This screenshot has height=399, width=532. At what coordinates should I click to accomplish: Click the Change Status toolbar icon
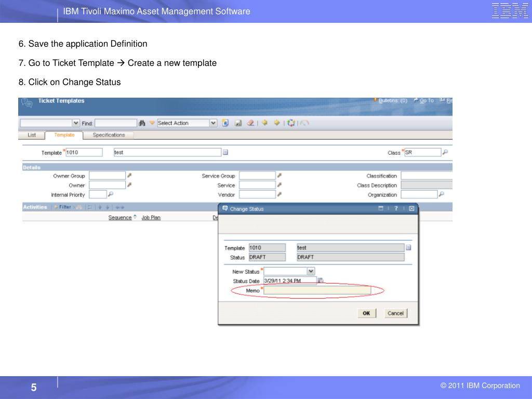tap(291, 123)
